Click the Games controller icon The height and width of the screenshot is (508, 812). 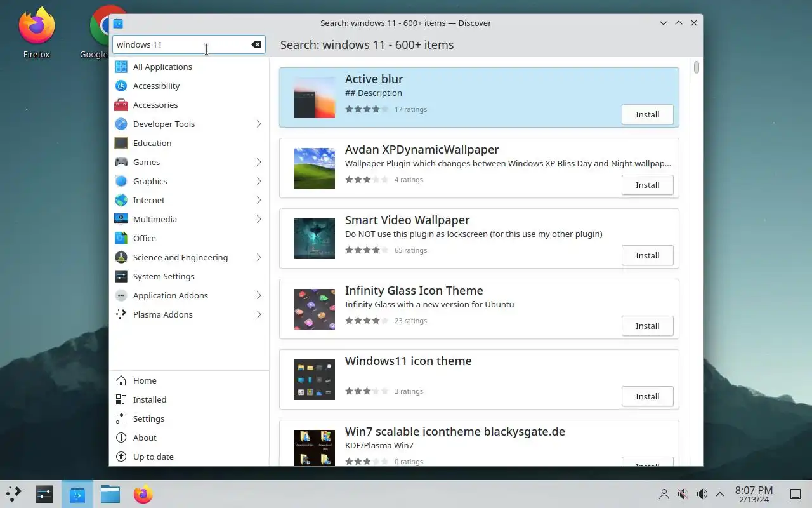(x=121, y=162)
